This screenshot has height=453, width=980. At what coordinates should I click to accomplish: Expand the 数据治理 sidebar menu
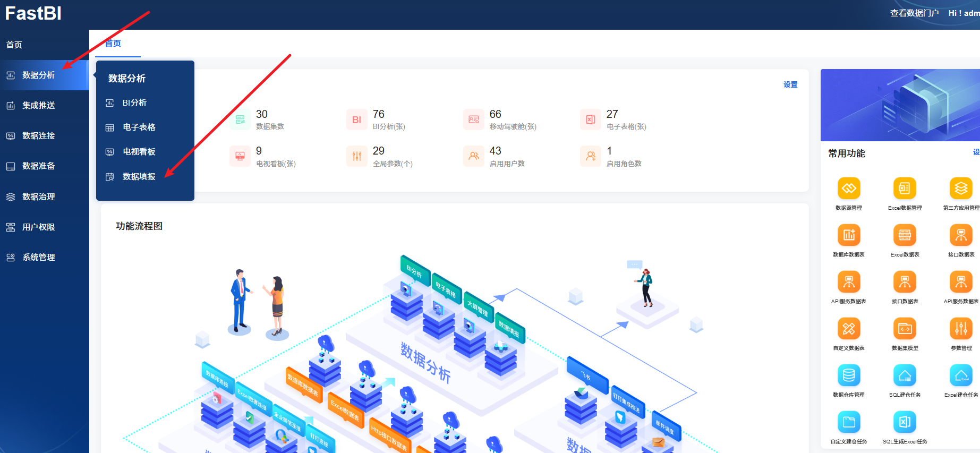(x=39, y=197)
